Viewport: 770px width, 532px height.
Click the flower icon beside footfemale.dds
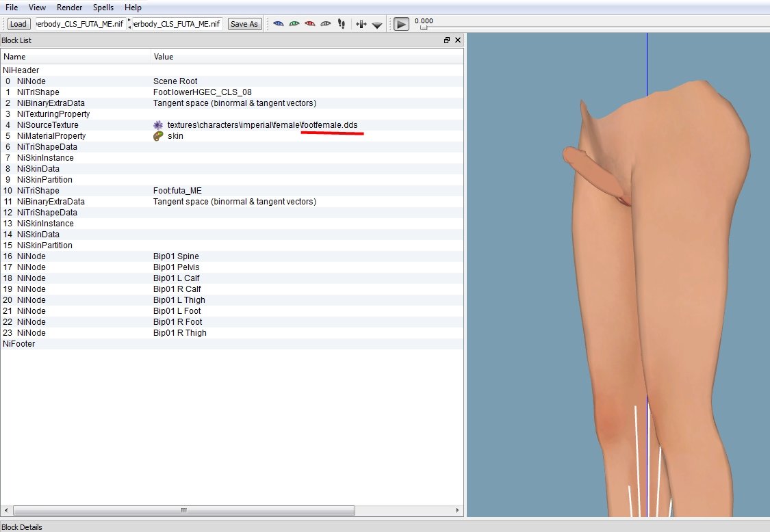coord(158,125)
